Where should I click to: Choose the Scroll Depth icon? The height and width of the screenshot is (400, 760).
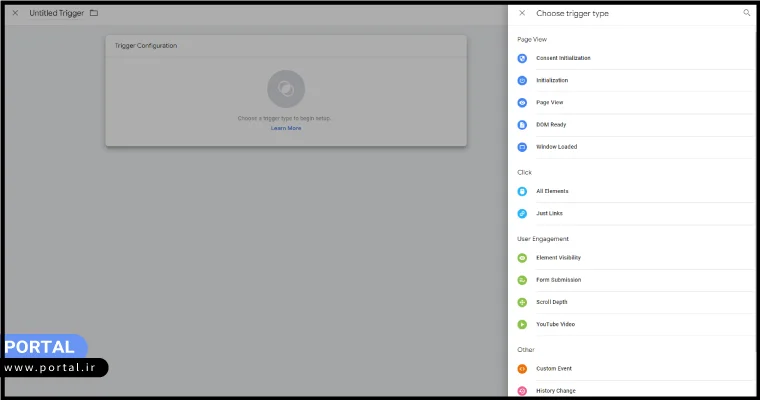coord(522,302)
